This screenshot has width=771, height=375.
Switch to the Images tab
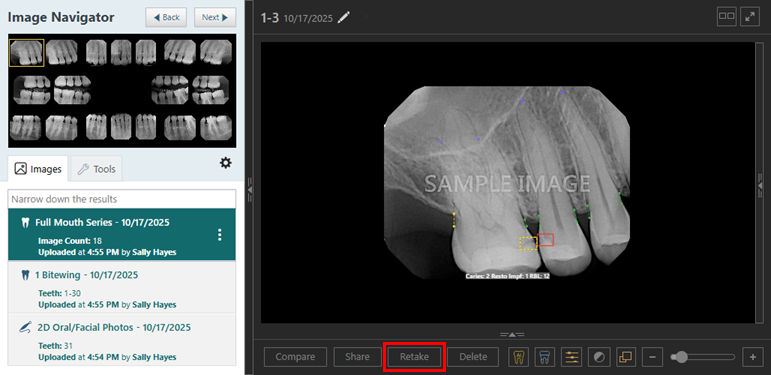38,169
